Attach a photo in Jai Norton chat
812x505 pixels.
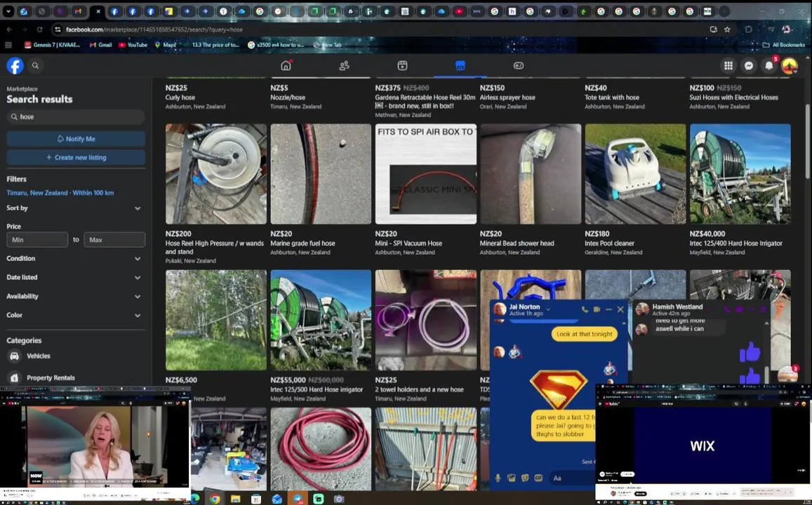click(512, 478)
